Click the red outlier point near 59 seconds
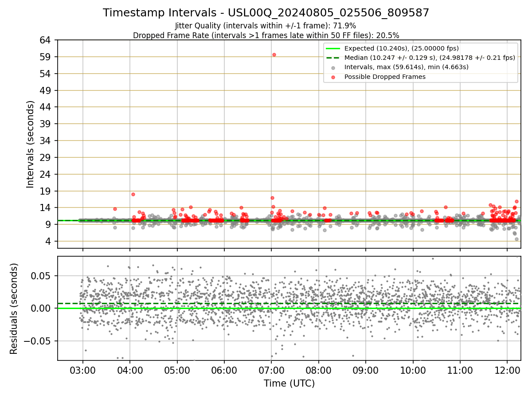The height and width of the screenshot is (399, 532). click(274, 55)
